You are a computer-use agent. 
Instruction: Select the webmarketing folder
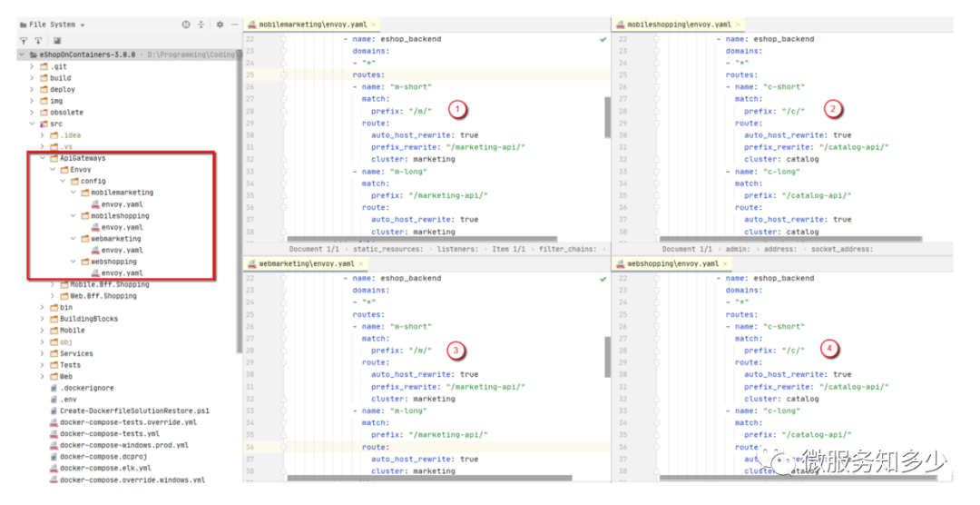coord(115,238)
